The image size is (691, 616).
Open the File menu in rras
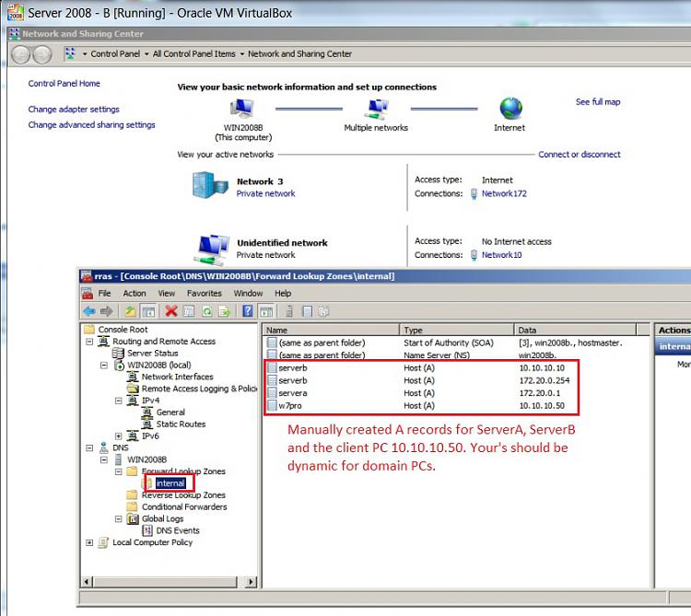pyautogui.click(x=104, y=293)
